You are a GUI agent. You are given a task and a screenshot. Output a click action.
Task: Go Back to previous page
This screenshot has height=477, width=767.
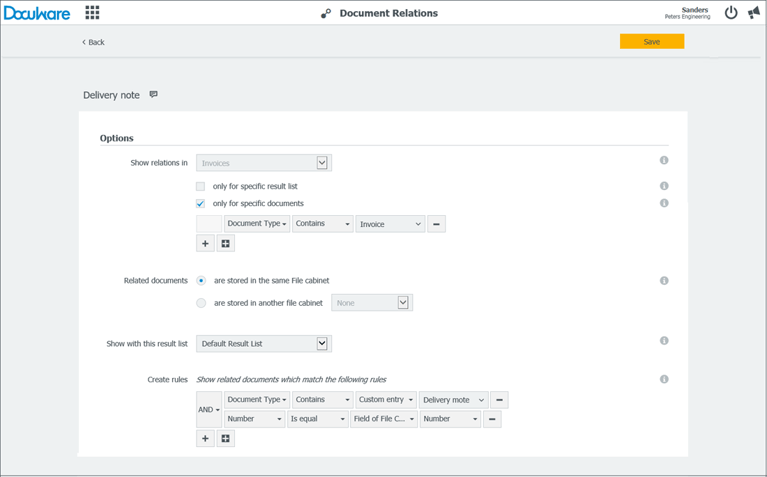(x=93, y=42)
